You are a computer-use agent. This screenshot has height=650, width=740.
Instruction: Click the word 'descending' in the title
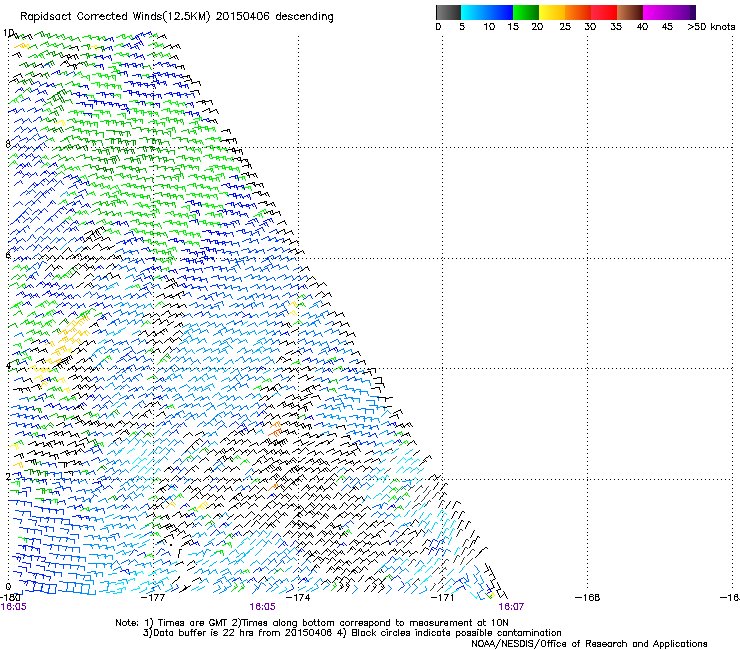coord(304,17)
